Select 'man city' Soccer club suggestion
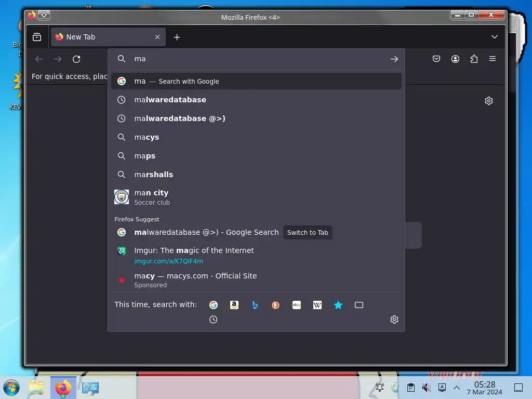The height and width of the screenshot is (399, 532). coord(256,197)
